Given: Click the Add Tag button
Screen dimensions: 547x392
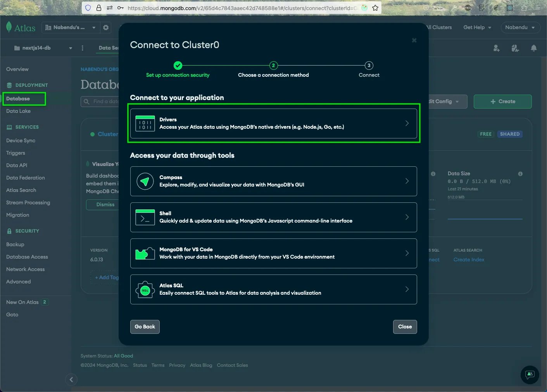Looking at the screenshot, I should coord(105,278).
